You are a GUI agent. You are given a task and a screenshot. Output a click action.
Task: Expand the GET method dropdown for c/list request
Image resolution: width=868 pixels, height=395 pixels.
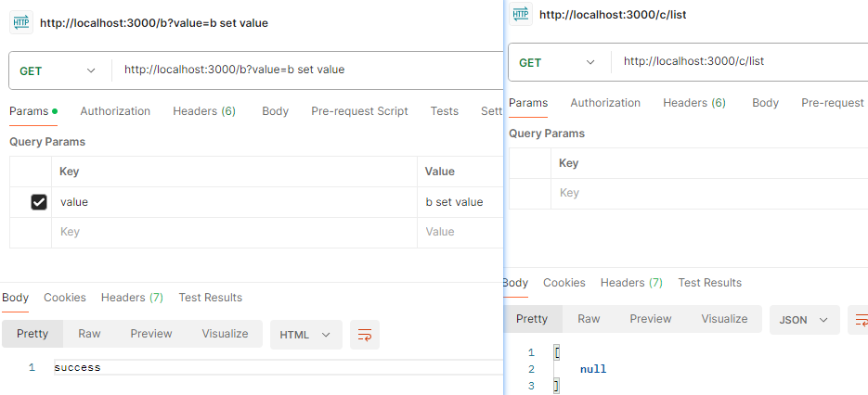[557, 62]
